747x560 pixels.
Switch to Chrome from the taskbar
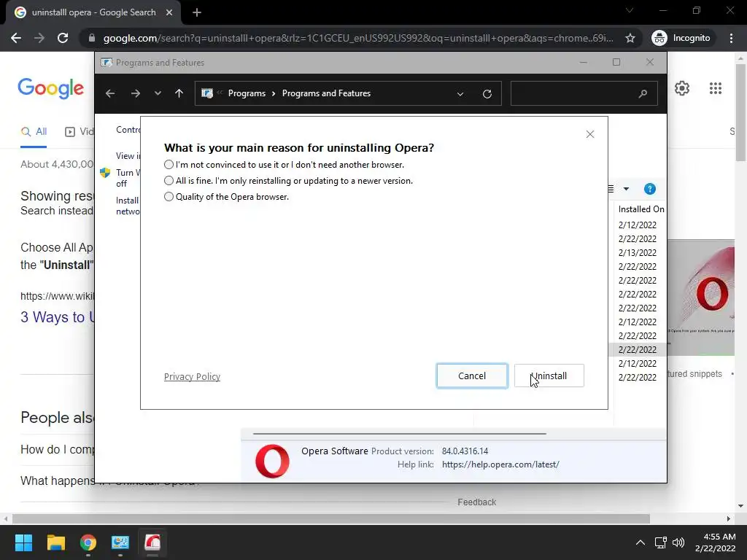click(88, 542)
